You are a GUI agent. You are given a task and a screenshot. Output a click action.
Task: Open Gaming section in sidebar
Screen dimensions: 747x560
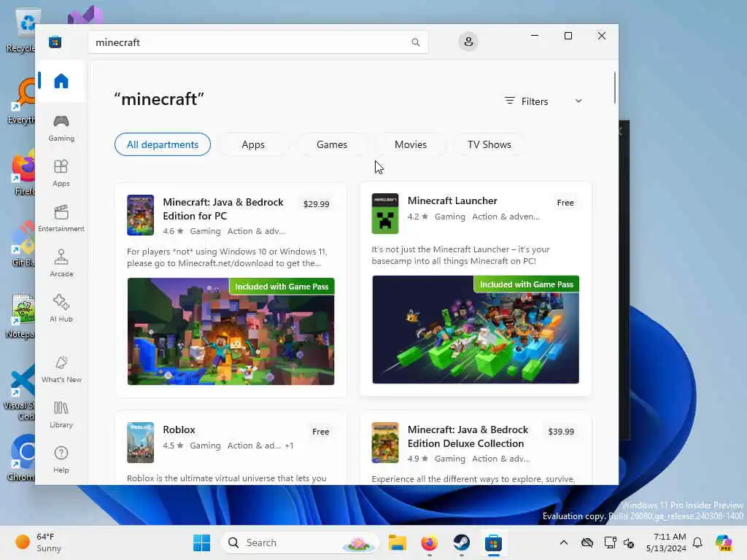(x=61, y=128)
